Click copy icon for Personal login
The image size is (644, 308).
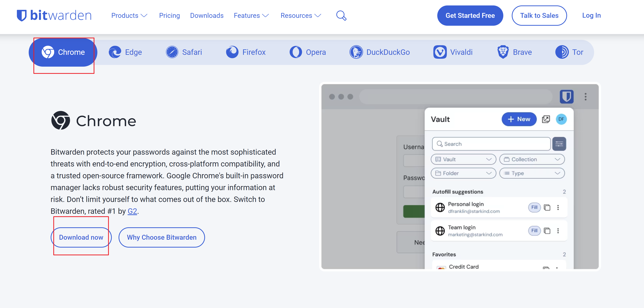click(x=547, y=207)
